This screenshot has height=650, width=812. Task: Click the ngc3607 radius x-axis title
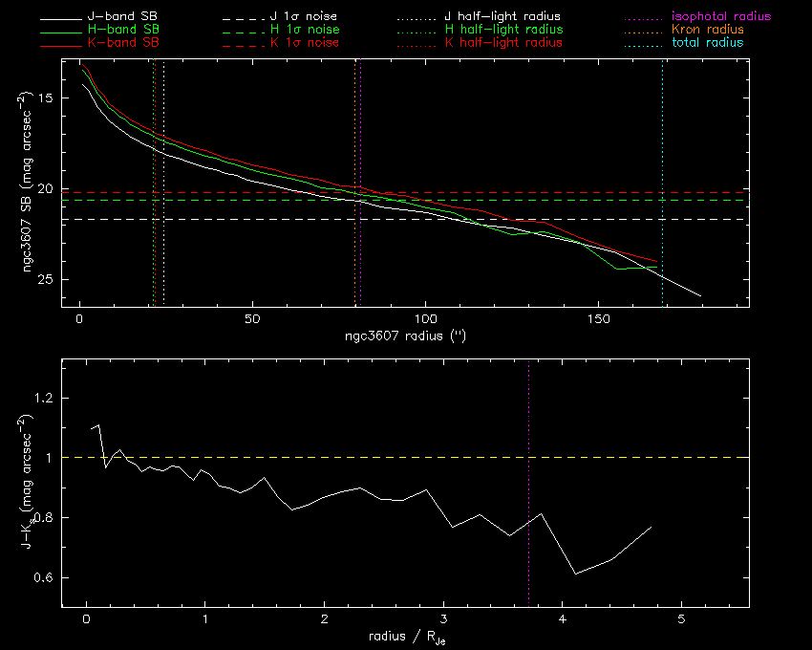click(x=405, y=337)
